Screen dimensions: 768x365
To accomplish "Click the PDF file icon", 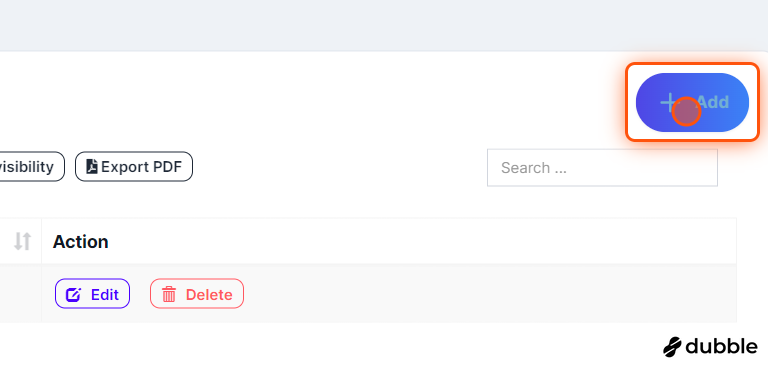I will tap(92, 167).
